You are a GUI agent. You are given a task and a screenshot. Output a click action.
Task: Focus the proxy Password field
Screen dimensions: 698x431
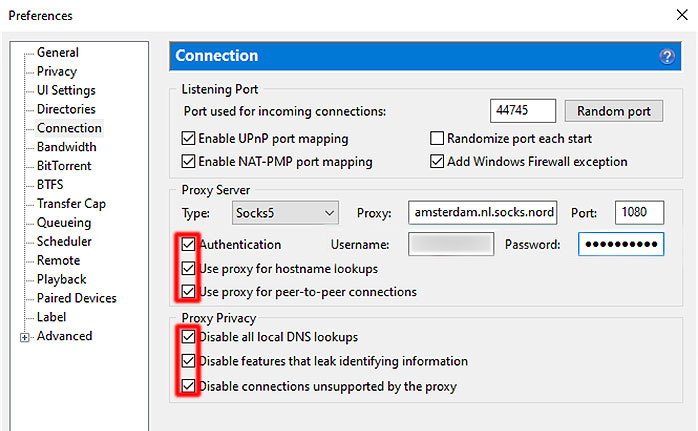pos(620,244)
